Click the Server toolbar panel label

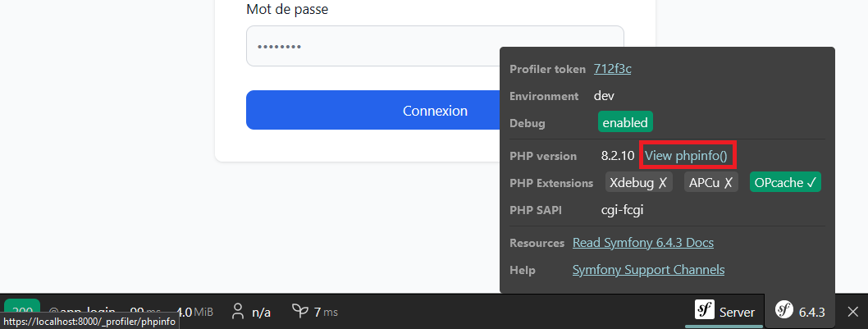tap(737, 312)
